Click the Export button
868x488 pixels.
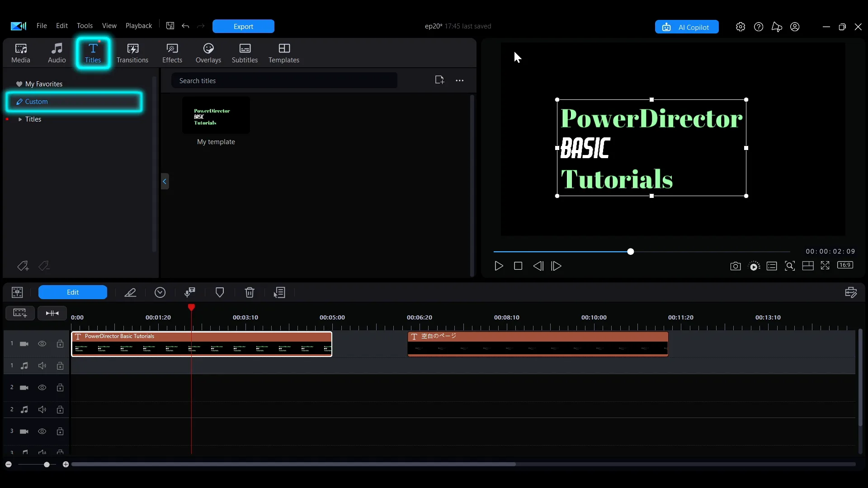coord(243,26)
